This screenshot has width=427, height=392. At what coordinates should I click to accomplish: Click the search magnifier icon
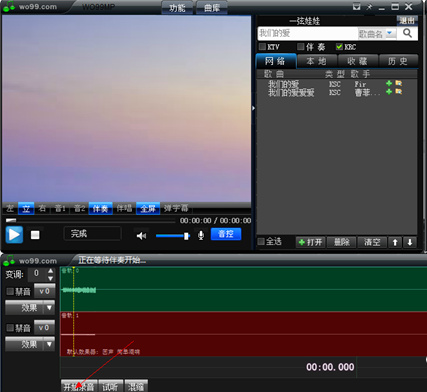point(407,33)
